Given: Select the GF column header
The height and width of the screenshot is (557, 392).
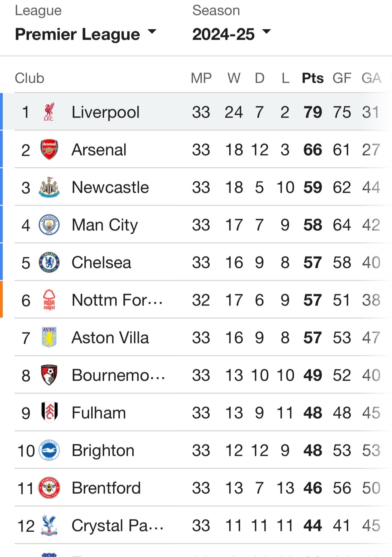Looking at the screenshot, I should coord(342,78).
